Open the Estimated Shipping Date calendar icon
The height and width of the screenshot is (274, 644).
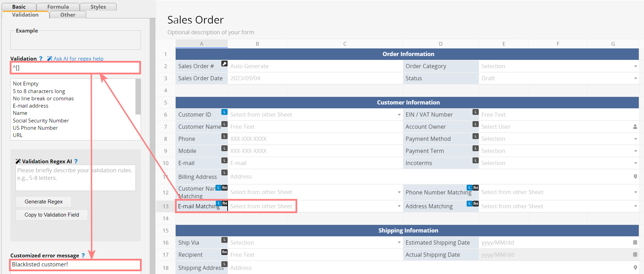635,243
